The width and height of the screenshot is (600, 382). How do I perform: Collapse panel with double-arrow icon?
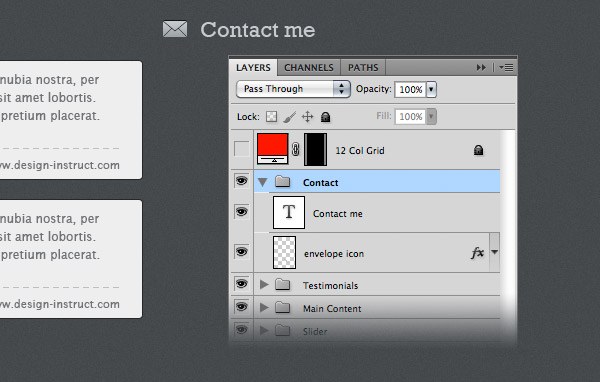481,68
